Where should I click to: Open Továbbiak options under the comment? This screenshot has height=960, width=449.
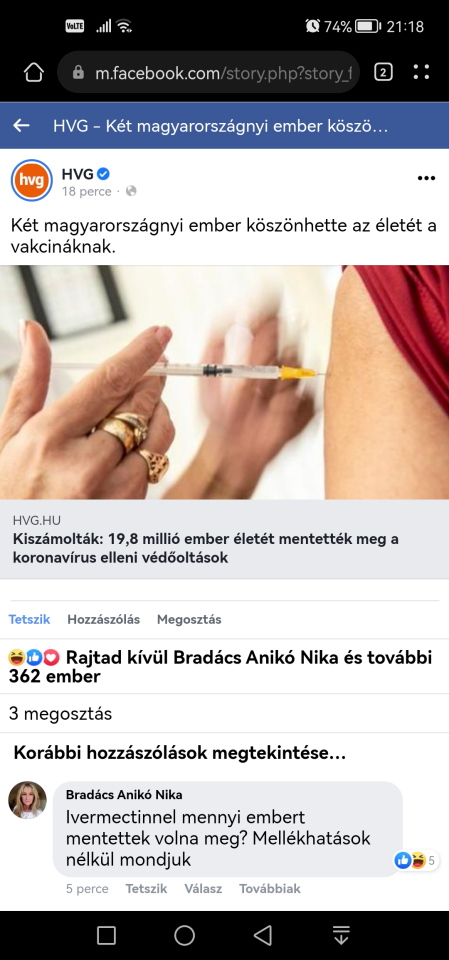tap(270, 888)
